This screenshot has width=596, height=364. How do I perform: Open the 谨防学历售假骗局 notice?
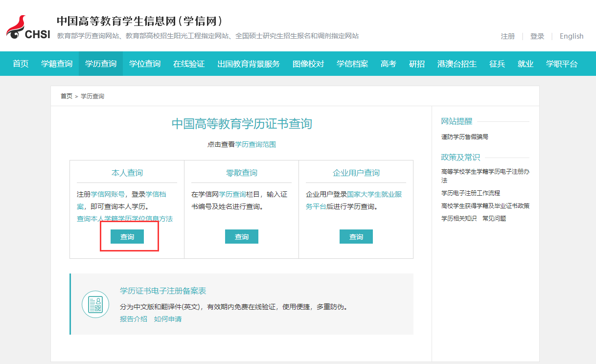click(465, 137)
